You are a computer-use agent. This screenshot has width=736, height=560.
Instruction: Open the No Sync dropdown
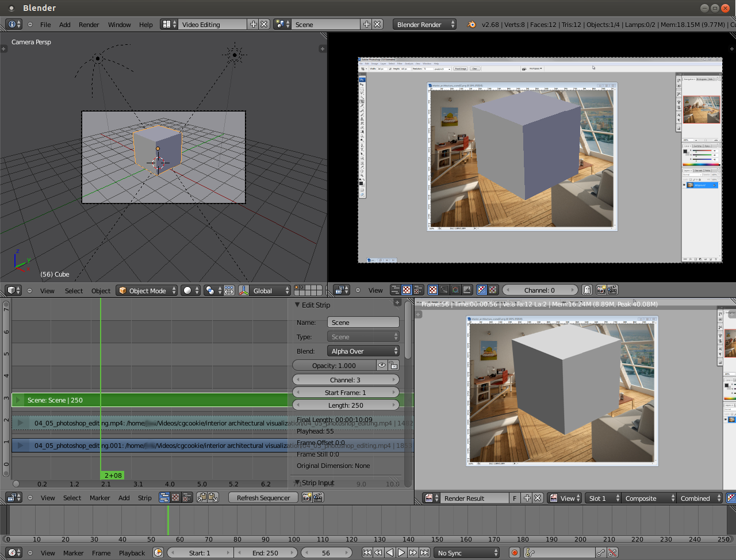467,553
